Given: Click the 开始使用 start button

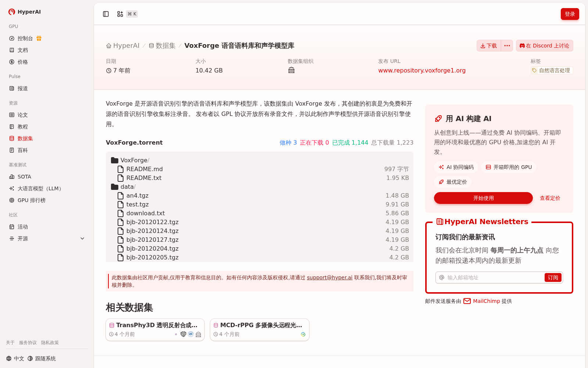Looking at the screenshot, I should coord(483,198).
